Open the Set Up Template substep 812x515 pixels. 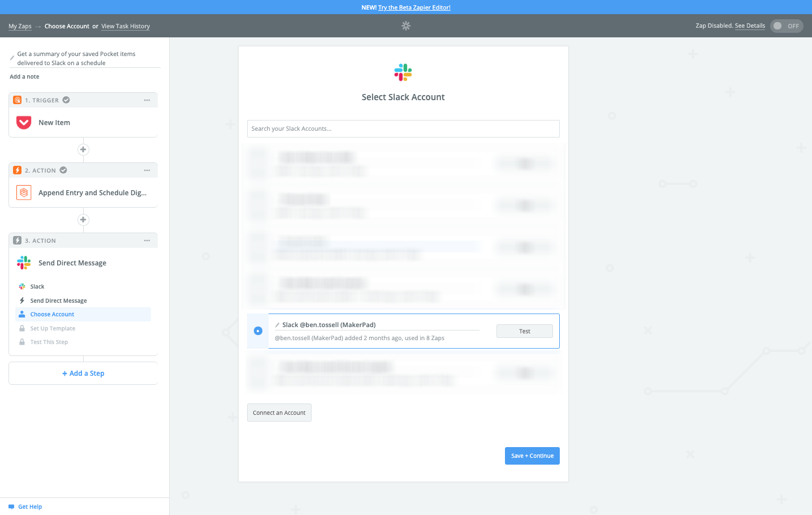tap(83, 328)
